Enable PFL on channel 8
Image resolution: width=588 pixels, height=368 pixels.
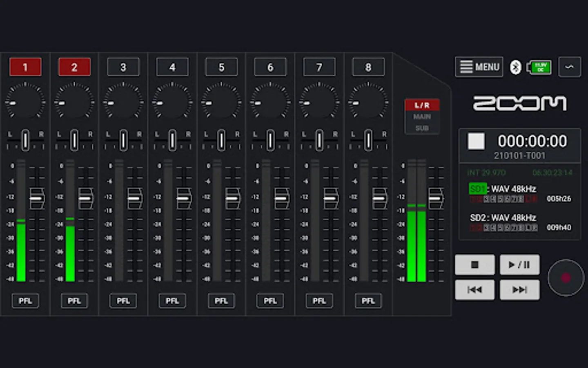click(368, 301)
